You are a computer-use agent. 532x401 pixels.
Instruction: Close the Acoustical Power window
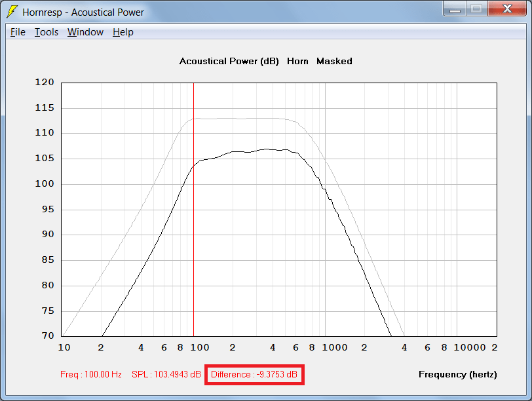[x=507, y=9]
